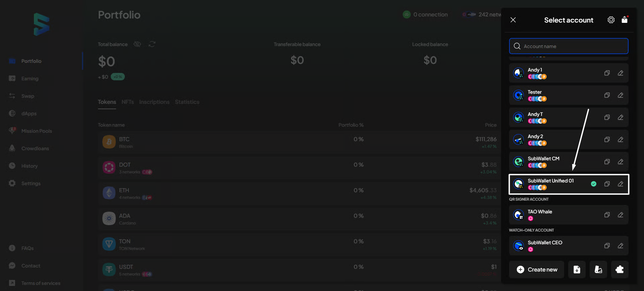The width and height of the screenshot is (644, 291).
Task: Edit the TAO Whale account
Action: [621, 215]
